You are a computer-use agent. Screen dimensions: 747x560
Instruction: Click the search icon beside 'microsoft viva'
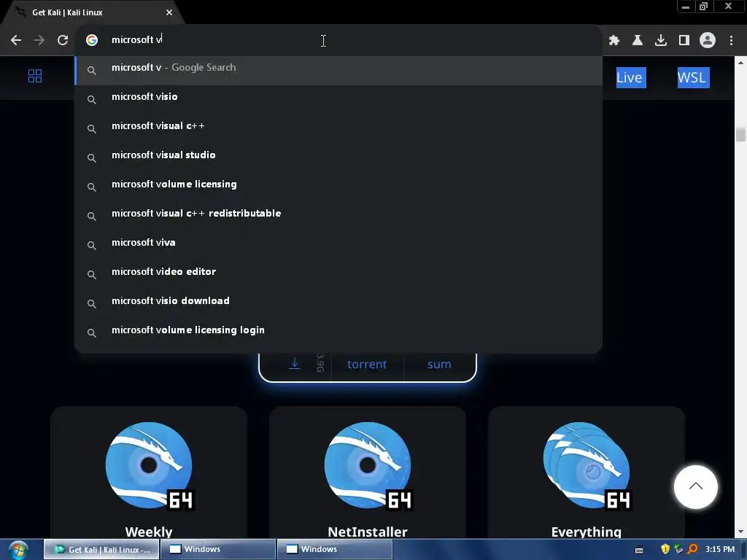pos(92,245)
